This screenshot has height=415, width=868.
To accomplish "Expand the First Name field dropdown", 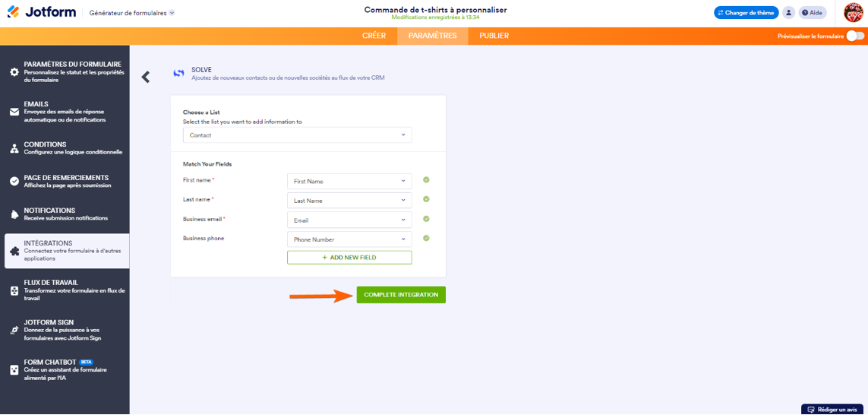I will coord(349,181).
